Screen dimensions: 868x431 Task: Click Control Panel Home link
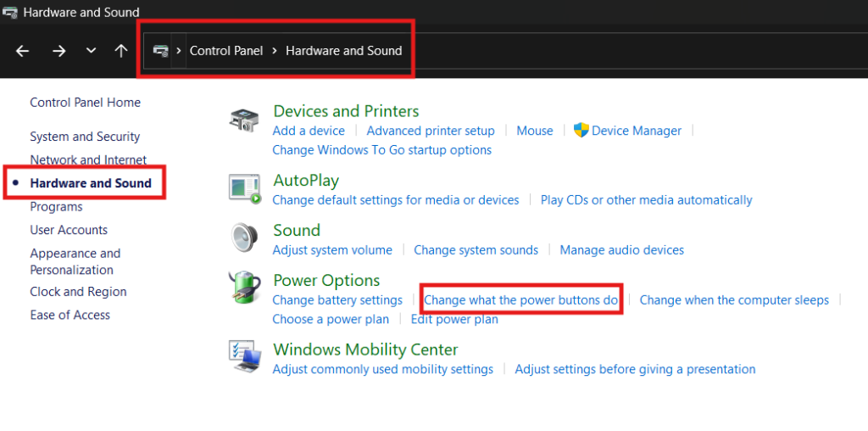click(85, 103)
